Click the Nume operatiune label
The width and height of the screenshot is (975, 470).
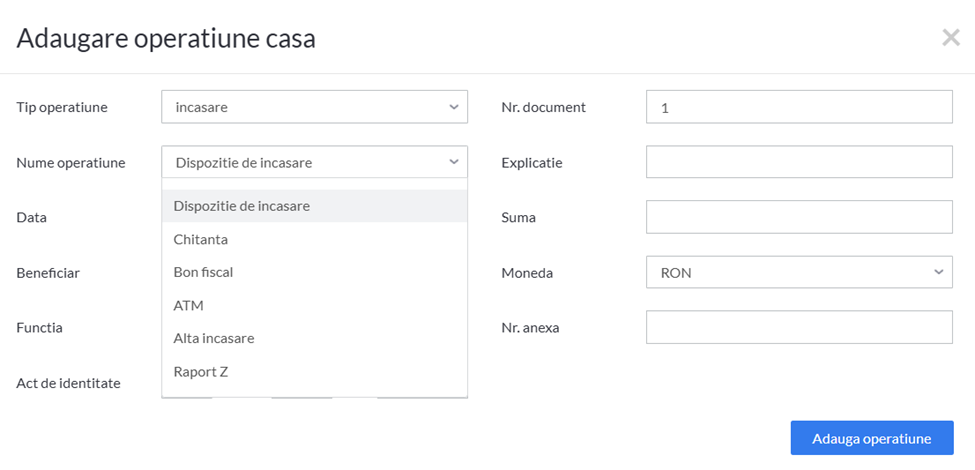(x=71, y=163)
